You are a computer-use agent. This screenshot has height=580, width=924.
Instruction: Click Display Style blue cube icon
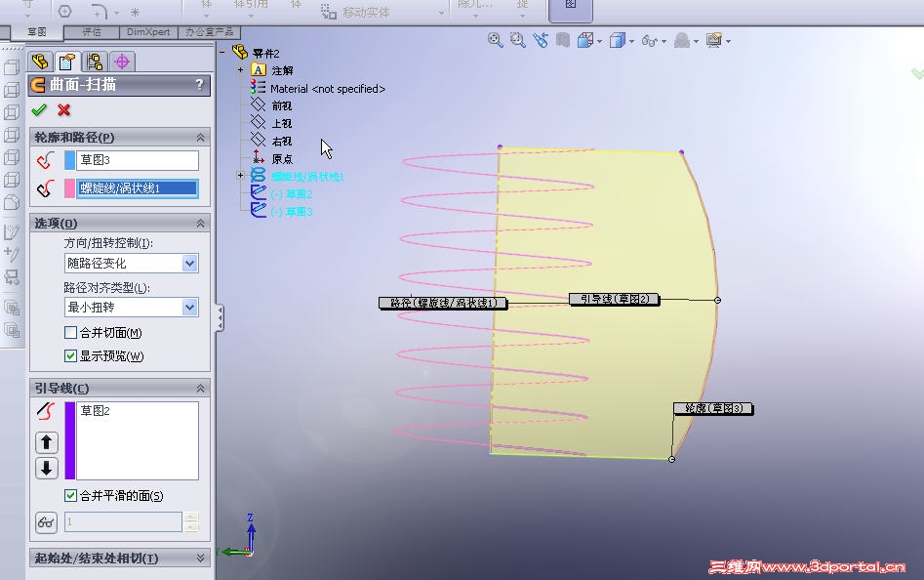pos(617,40)
